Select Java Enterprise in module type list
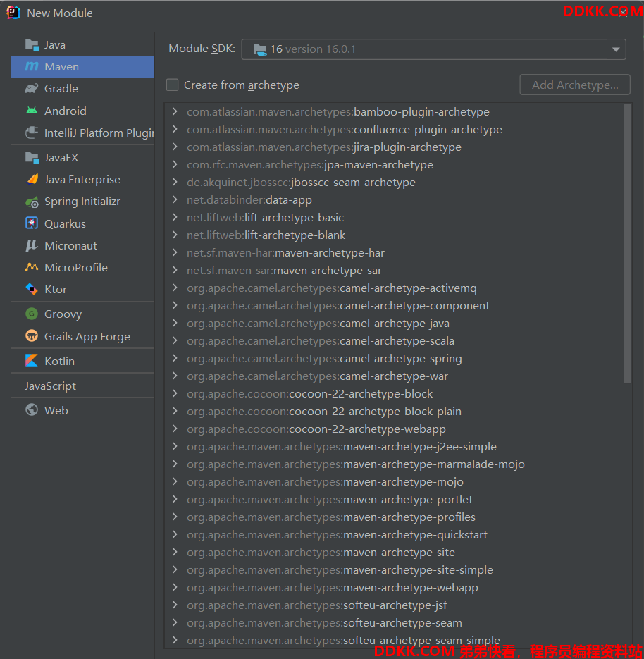 [x=82, y=180]
